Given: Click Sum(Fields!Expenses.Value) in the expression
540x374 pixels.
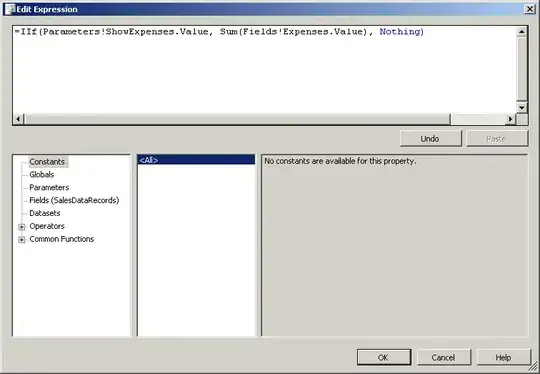Looking at the screenshot, I should [293, 32].
